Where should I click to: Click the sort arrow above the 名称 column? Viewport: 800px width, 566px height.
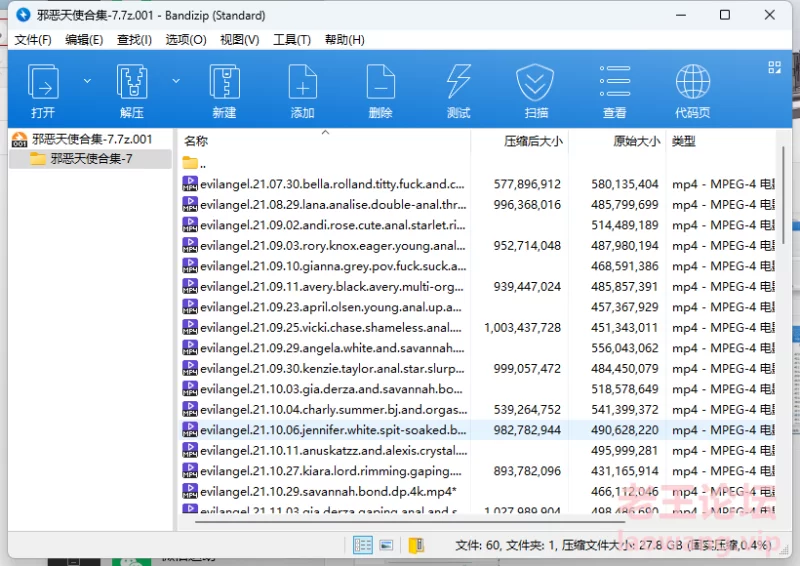tap(325, 133)
